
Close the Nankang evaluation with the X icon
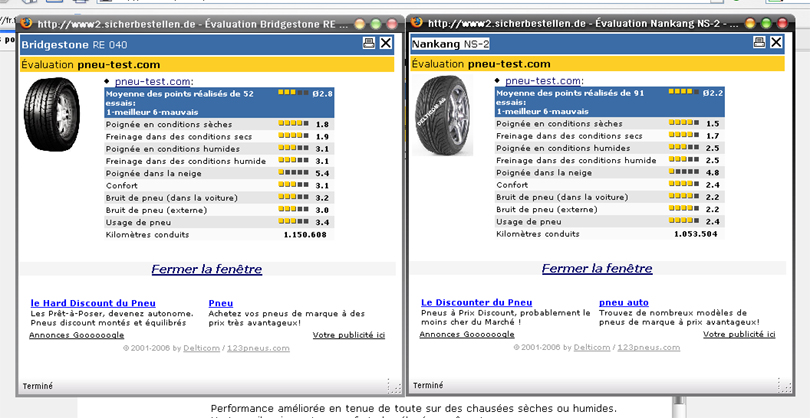tap(776, 42)
